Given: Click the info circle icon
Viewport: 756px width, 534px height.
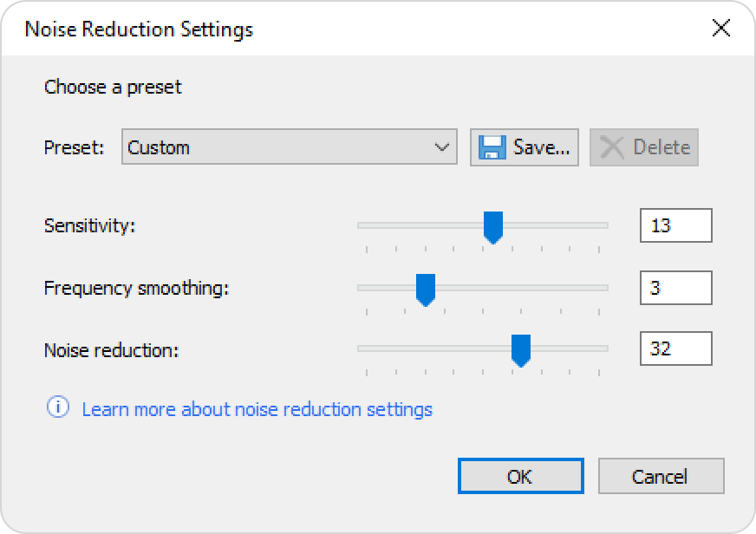Looking at the screenshot, I should (x=58, y=407).
